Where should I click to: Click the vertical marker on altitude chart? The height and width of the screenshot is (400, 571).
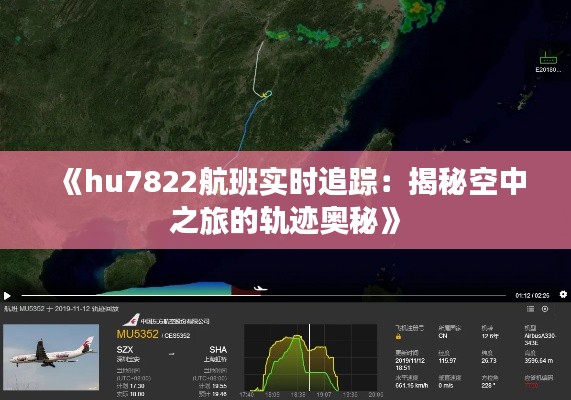tap(310, 358)
